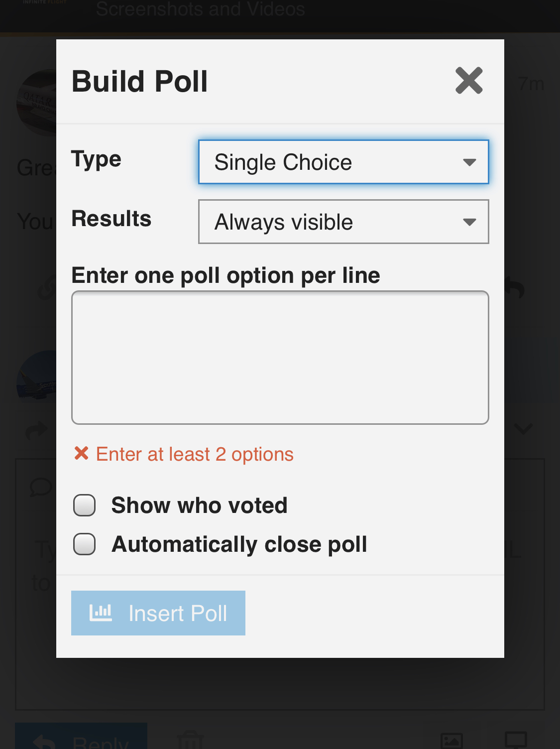560x749 pixels.
Task: Click the speech bubble icon in composer
Action: click(x=40, y=487)
